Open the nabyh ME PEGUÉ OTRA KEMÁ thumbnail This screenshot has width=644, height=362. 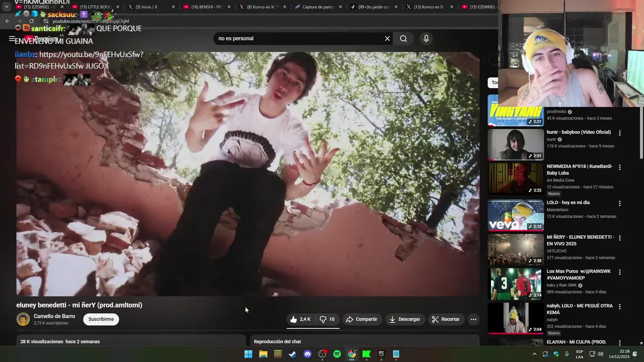click(x=516, y=318)
